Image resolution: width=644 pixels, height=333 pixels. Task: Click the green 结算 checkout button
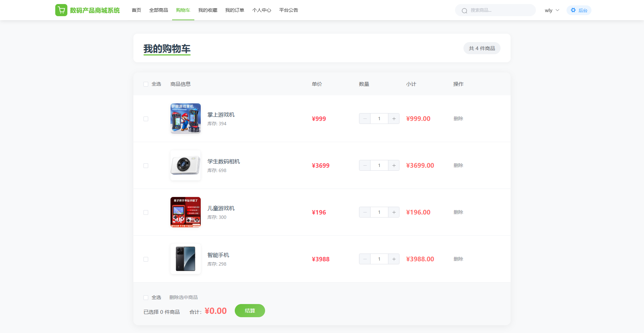pos(250,310)
